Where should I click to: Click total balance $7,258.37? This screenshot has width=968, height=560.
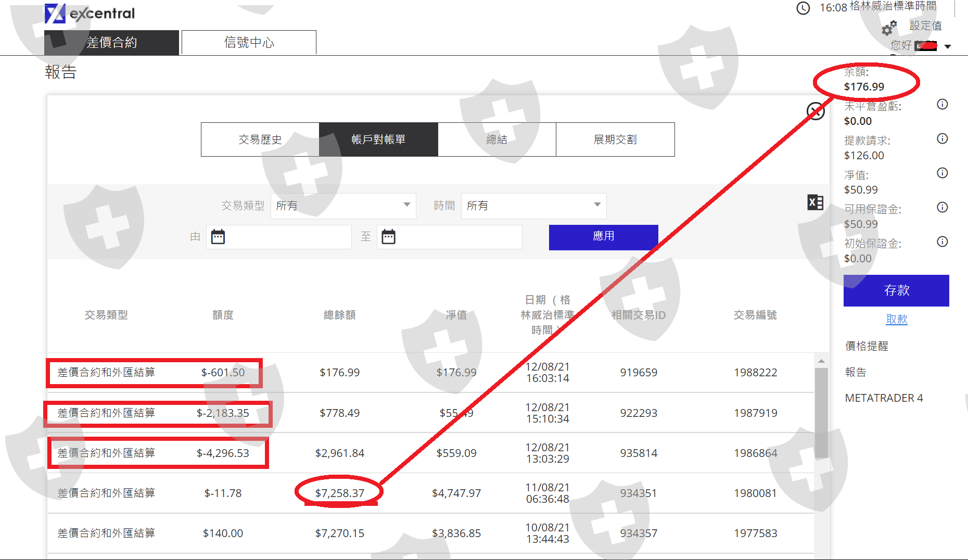pyautogui.click(x=339, y=493)
